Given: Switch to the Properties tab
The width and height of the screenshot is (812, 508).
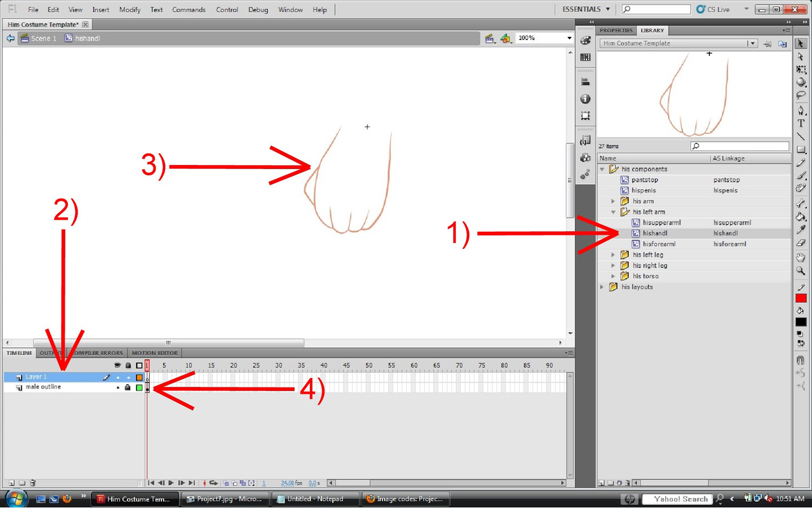Looking at the screenshot, I should pos(616,30).
